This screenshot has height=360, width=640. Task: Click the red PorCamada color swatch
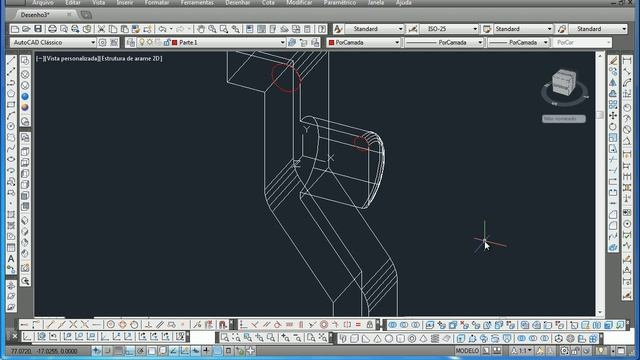tap(331, 42)
